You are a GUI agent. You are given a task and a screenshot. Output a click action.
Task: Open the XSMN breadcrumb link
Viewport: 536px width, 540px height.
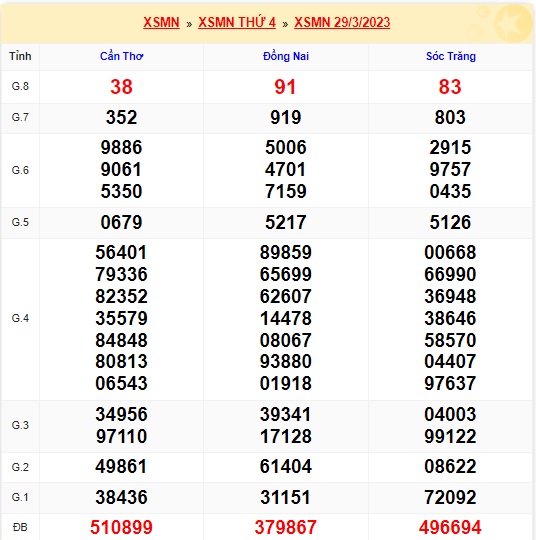(161, 22)
